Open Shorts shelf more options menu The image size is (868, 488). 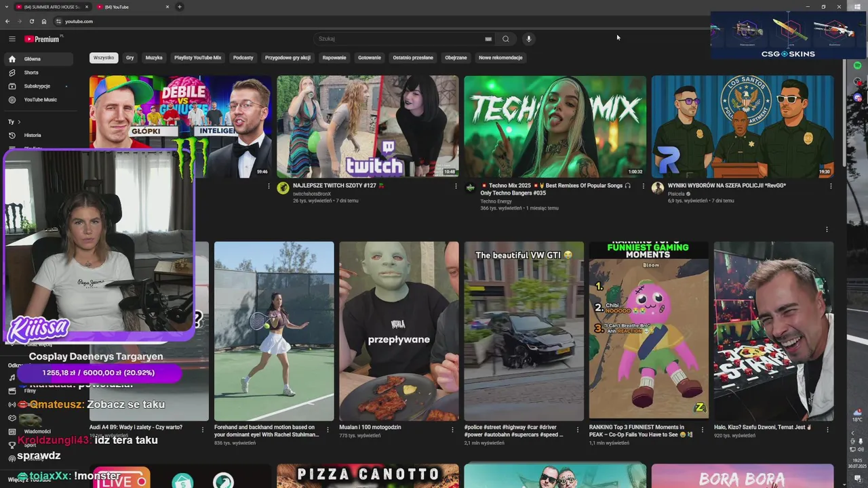[827, 229]
